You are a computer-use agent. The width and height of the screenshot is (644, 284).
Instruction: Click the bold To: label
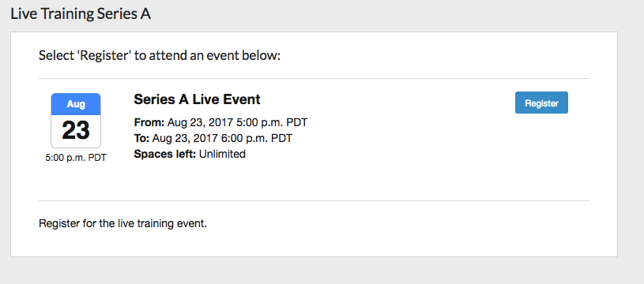coord(141,138)
